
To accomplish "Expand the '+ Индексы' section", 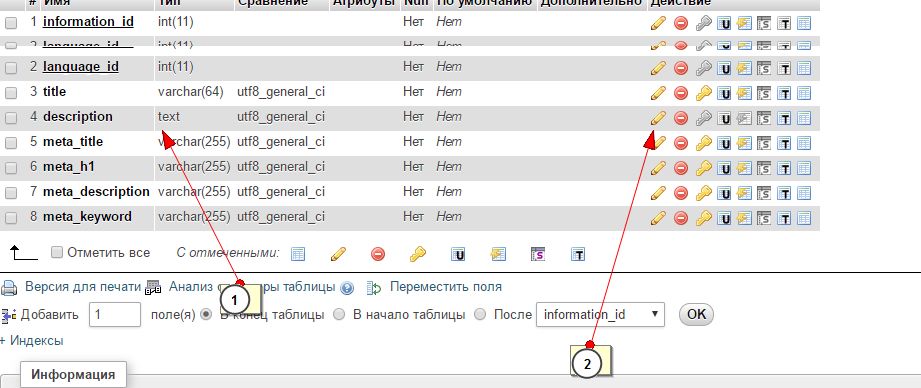I will tap(32, 340).
